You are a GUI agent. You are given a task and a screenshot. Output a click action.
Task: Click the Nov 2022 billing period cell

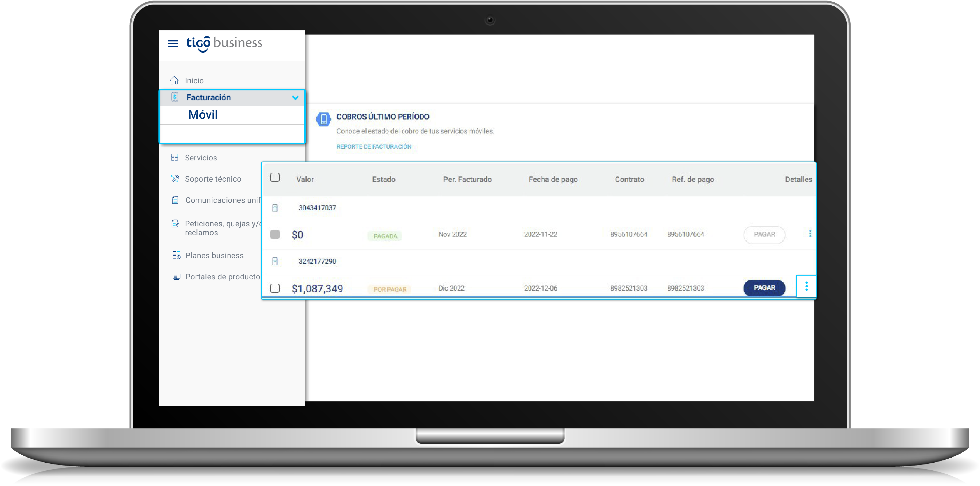coord(452,234)
